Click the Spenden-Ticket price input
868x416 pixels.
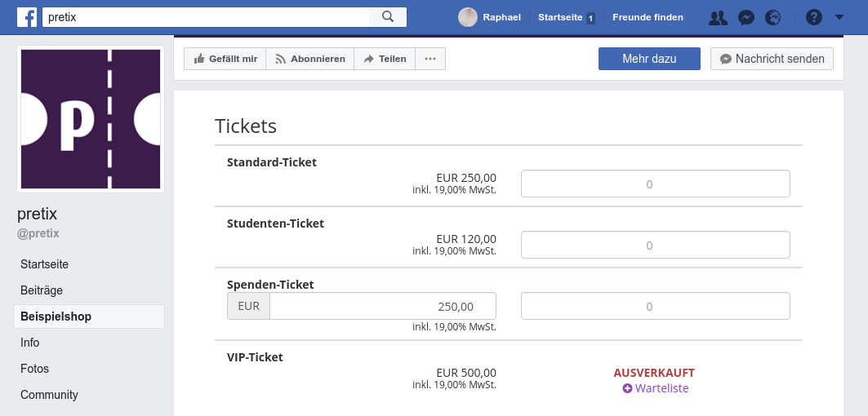pyautogui.click(x=382, y=306)
